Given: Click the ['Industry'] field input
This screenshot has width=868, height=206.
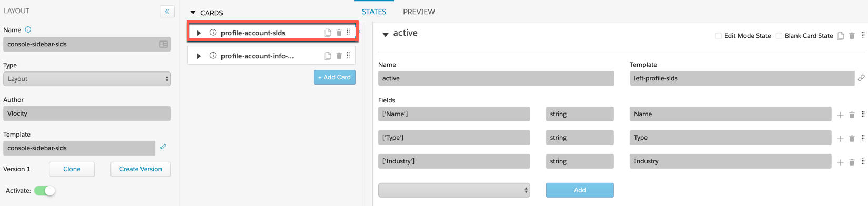Looking at the screenshot, I should (454, 161).
